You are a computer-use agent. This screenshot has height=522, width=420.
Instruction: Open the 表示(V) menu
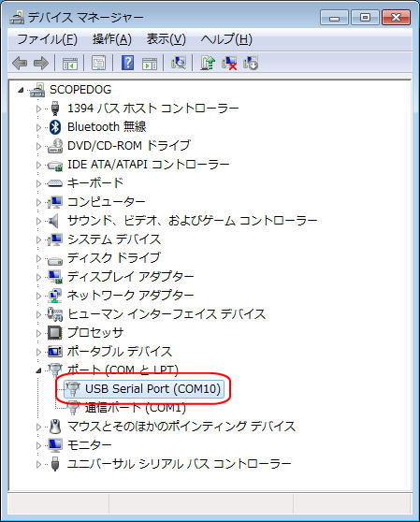tap(167, 39)
